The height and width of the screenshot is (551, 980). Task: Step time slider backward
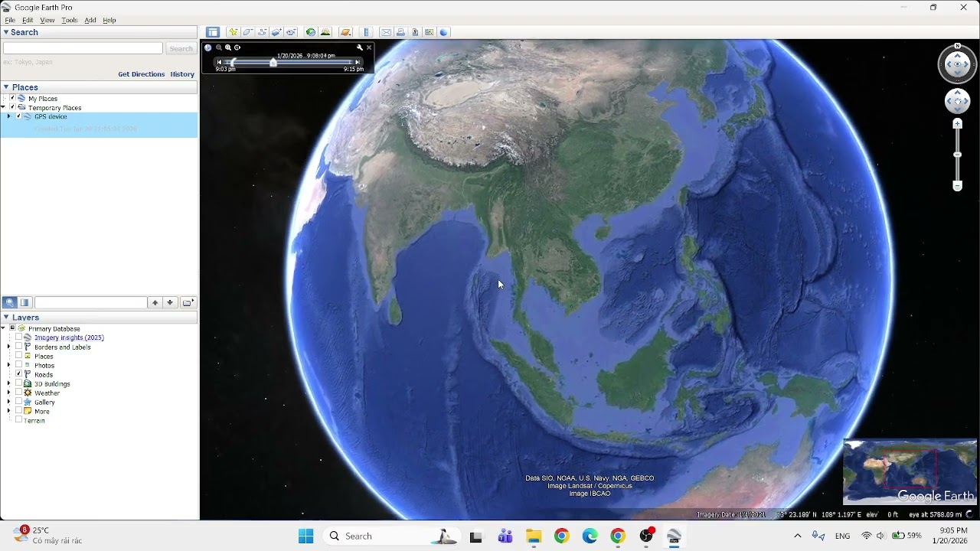tap(220, 62)
